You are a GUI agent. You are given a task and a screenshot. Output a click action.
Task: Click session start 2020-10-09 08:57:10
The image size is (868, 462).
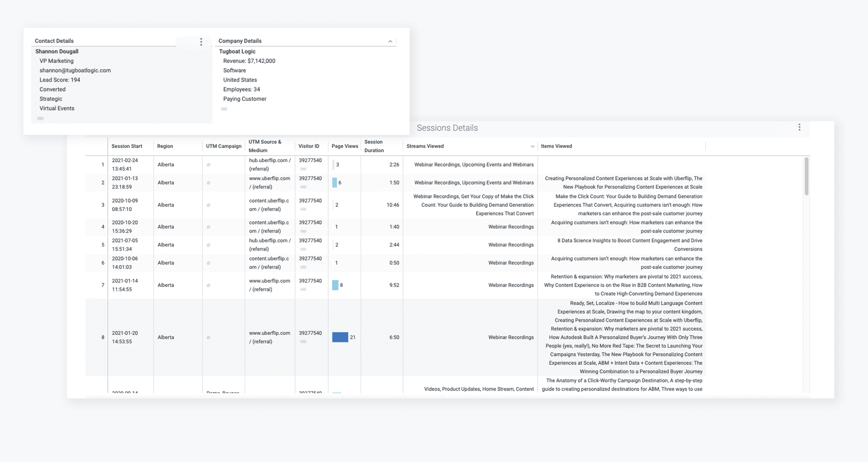coord(125,205)
